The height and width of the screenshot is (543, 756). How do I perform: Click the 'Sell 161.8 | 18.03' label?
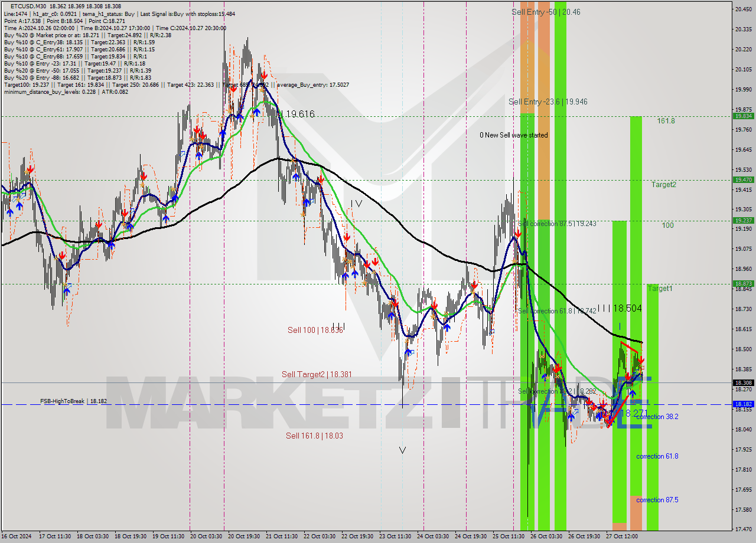coord(314,436)
